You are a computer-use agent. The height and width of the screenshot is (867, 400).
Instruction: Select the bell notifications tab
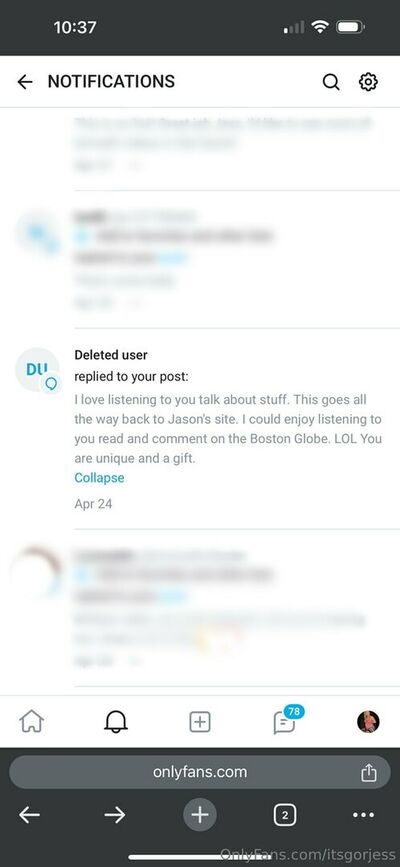click(116, 722)
